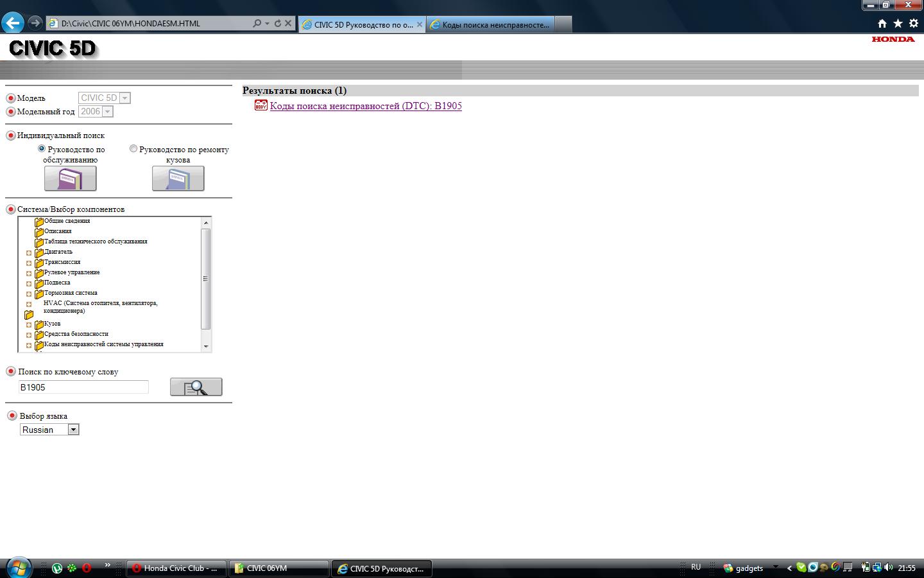
Task: Open 'Средства безопасности' tree entry
Action: 76,334
